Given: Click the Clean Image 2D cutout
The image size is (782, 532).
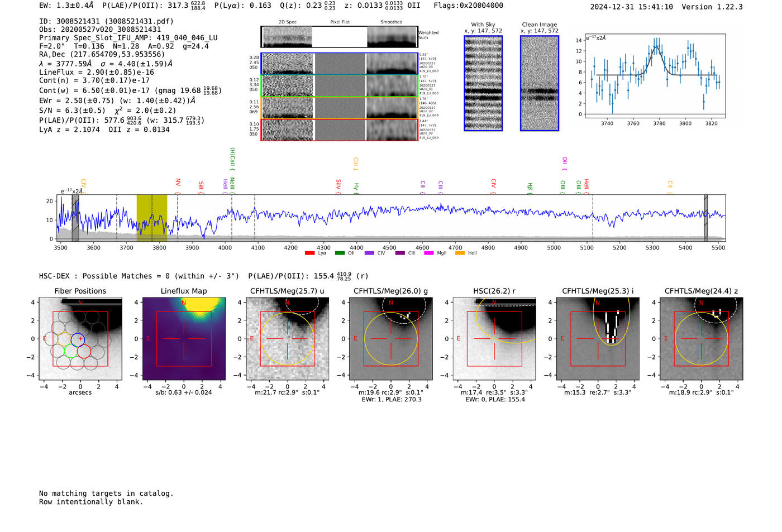Looking at the screenshot, I should click(x=540, y=83).
